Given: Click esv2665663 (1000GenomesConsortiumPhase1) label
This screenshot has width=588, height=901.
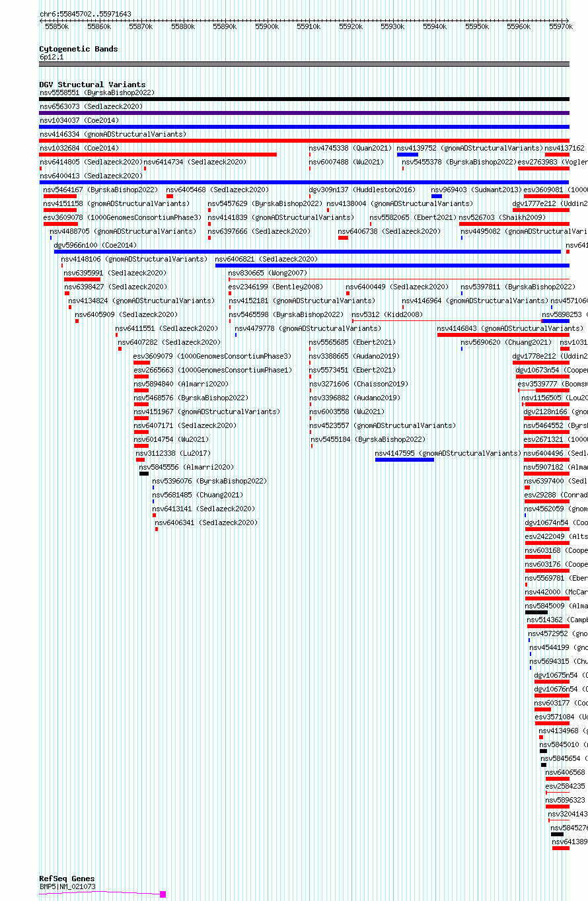Looking at the screenshot, I should tap(213, 370).
